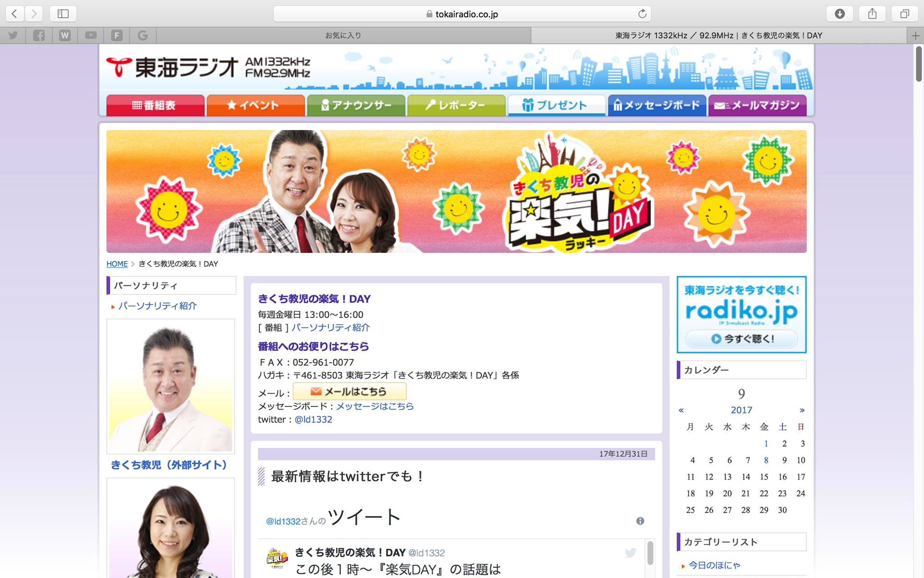Select September 1 in the calendar
This screenshot has height=578, width=924.
pos(766,443)
